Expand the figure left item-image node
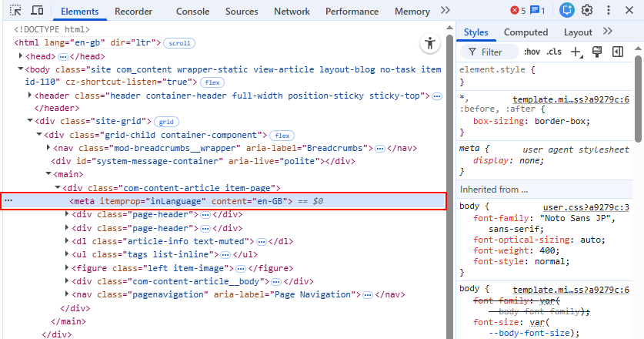 coord(68,268)
